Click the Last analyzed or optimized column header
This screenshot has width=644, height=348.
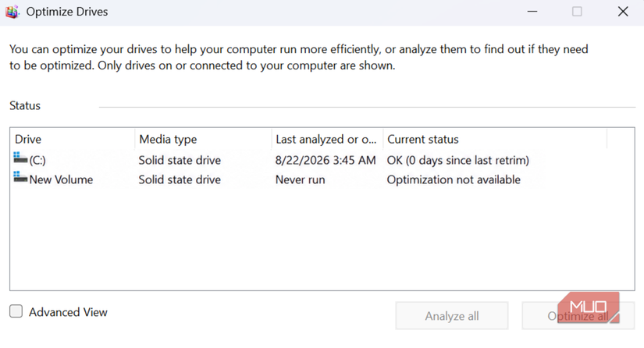click(327, 140)
